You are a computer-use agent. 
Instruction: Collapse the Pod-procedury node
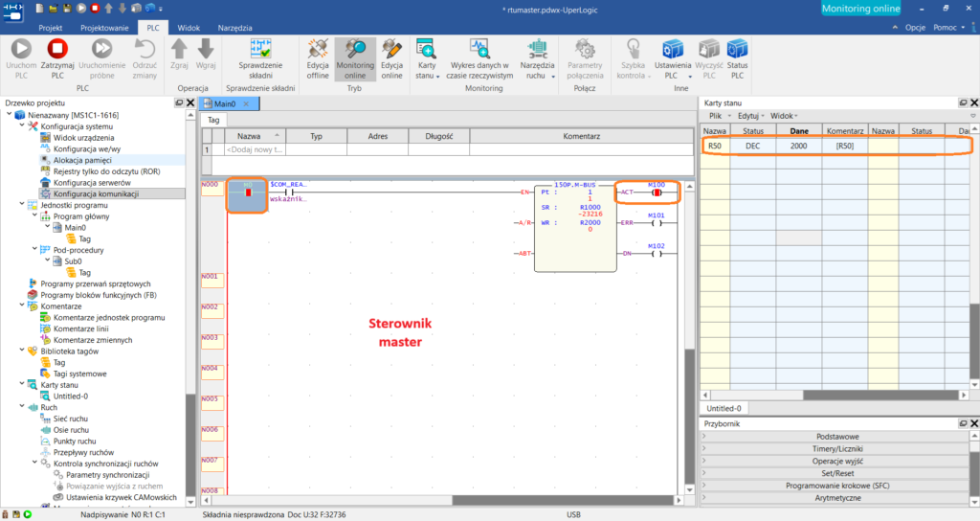tap(35, 250)
